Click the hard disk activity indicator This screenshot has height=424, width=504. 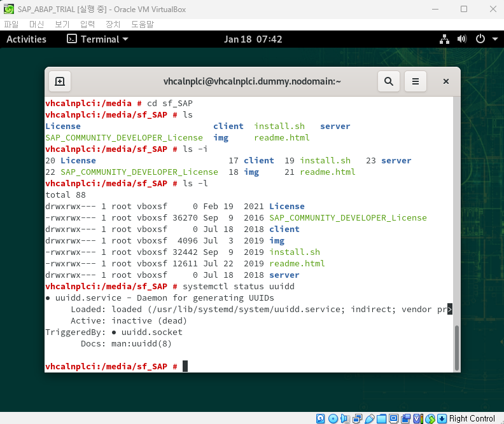[321, 418]
